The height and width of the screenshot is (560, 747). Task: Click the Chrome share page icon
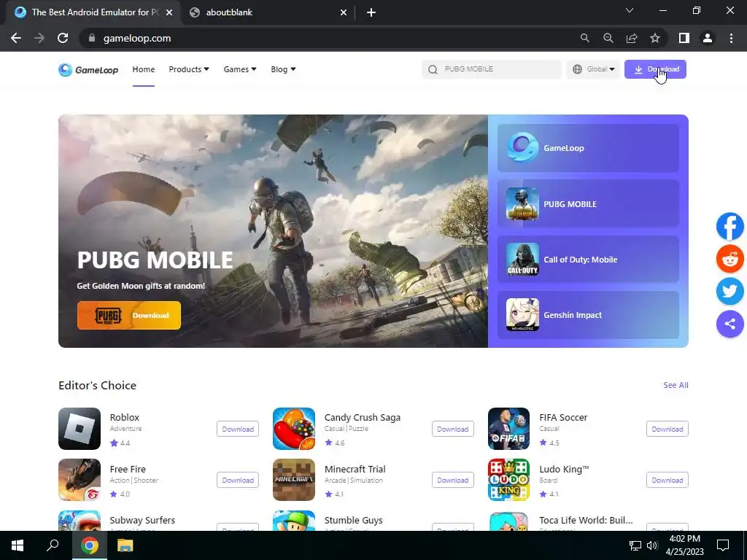pos(632,38)
